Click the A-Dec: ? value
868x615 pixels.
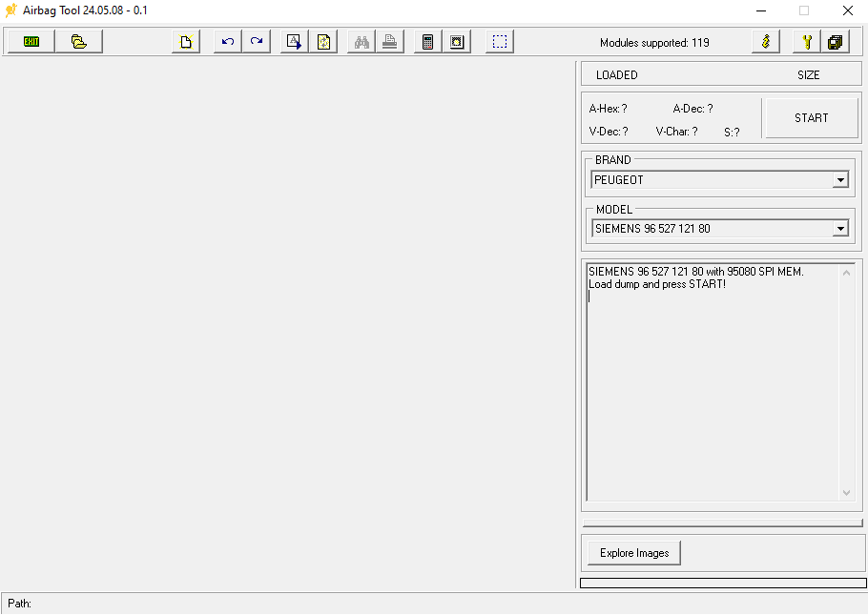coord(692,109)
